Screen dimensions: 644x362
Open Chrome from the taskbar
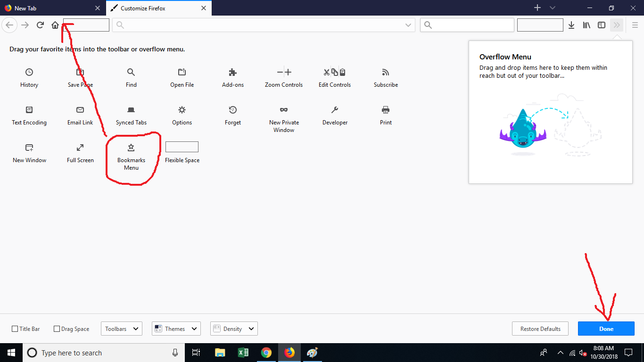[266, 353]
